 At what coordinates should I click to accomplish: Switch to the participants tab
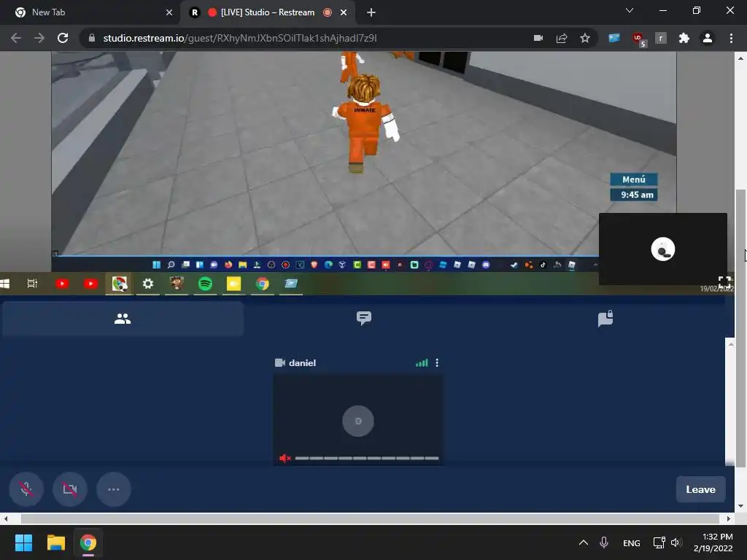[x=123, y=319]
